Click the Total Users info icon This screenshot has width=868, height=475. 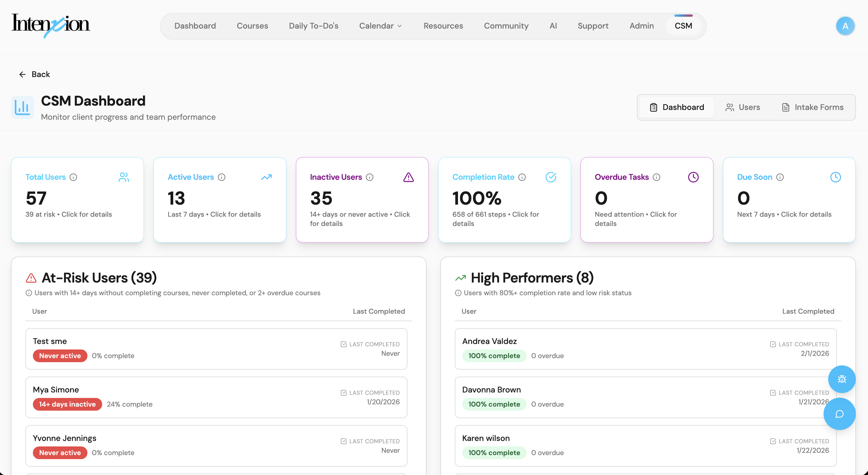pos(73,177)
